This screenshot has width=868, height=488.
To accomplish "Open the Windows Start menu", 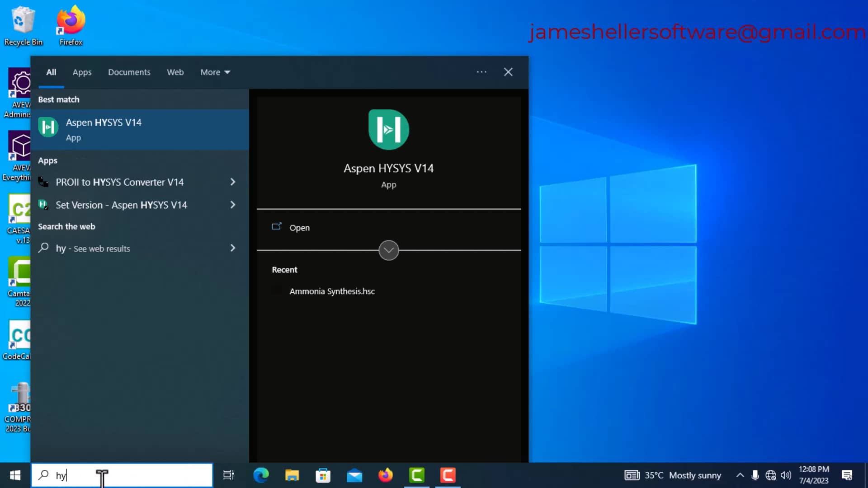I will tap(15, 475).
